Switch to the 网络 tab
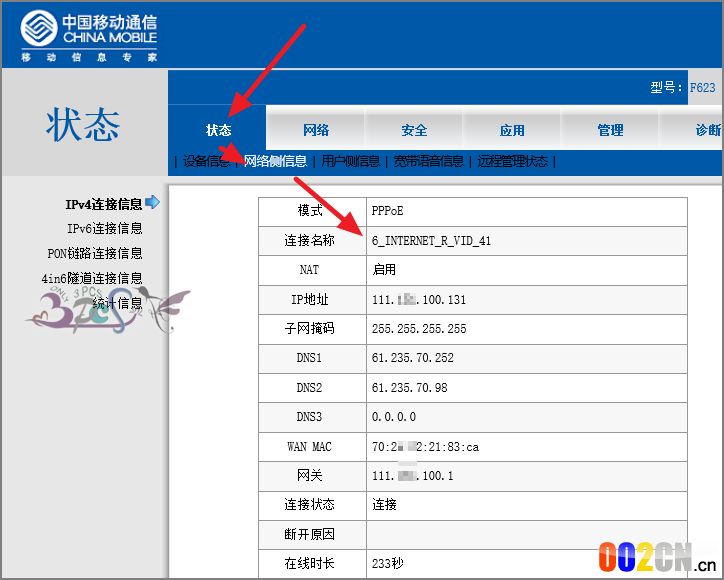This screenshot has width=724, height=580. pos(316,130)
